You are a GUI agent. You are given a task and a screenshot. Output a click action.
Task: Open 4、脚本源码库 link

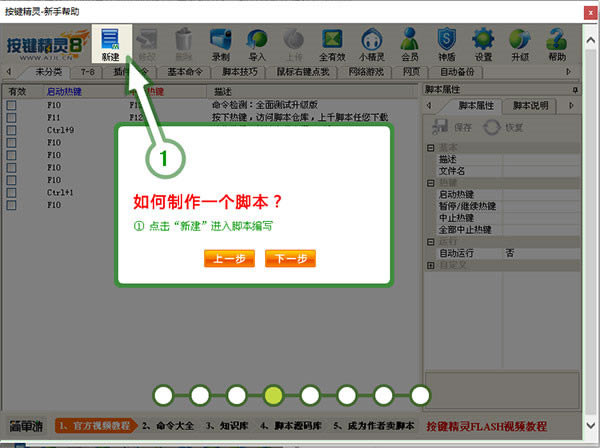pyautogui.click(x=290, y=425)
